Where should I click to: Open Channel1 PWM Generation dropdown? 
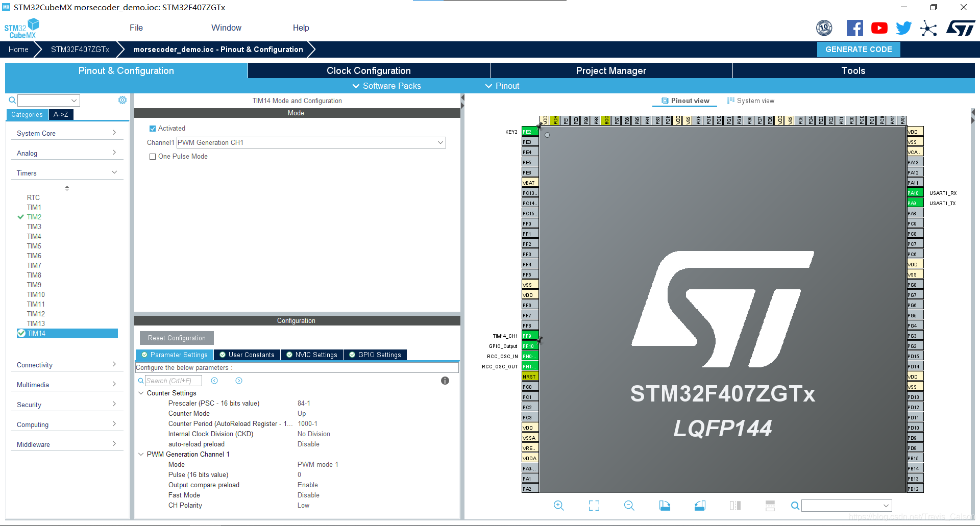point(311,142)
